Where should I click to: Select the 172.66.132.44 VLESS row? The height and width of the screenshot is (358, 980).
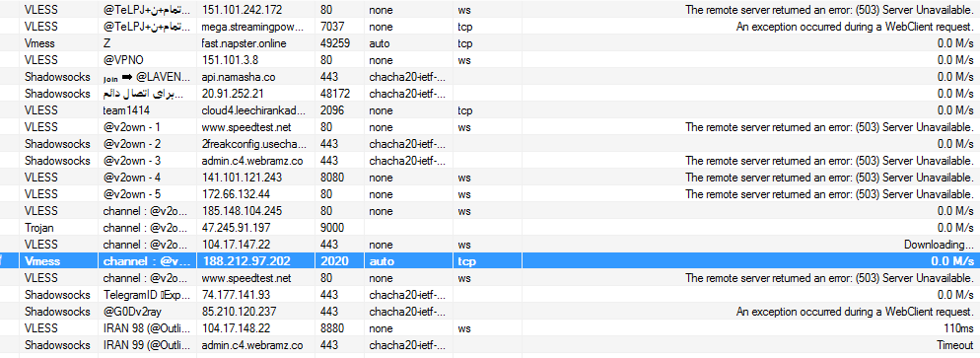[x=490, y=193]
